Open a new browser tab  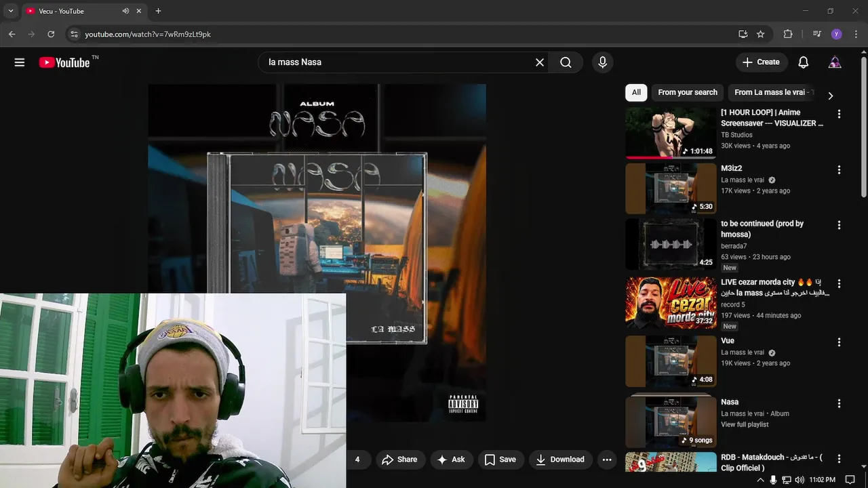[158, 11]
